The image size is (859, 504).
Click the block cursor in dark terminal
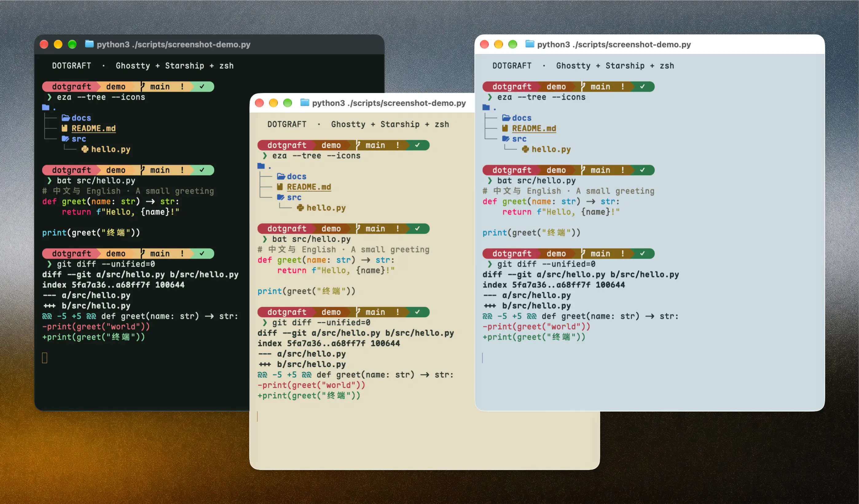click(45, 358)
